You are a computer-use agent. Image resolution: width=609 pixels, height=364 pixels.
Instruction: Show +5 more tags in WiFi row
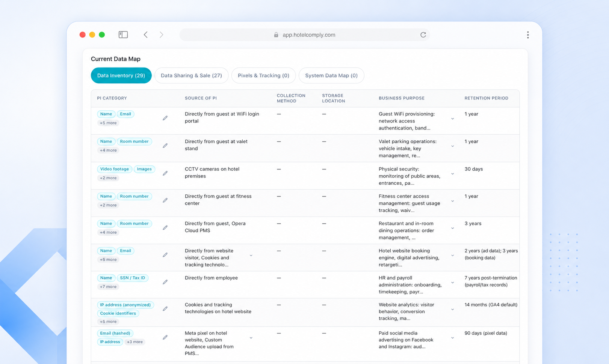(108, 123)
